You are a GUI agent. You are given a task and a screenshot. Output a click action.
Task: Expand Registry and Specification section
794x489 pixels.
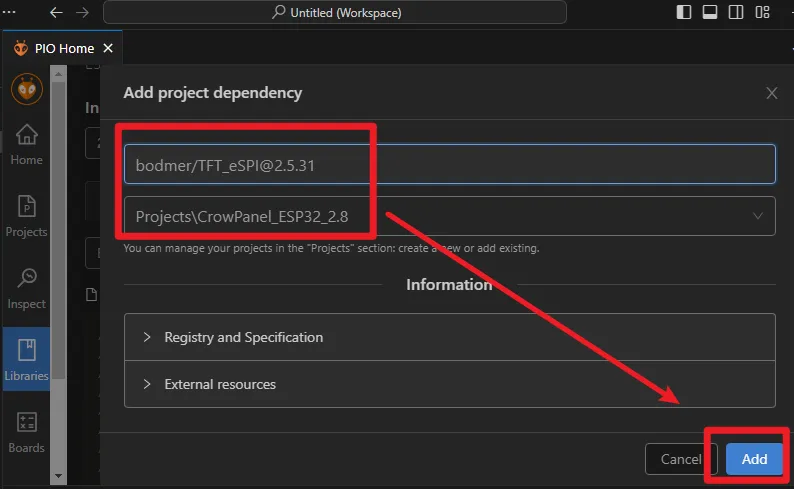[449, 337]
